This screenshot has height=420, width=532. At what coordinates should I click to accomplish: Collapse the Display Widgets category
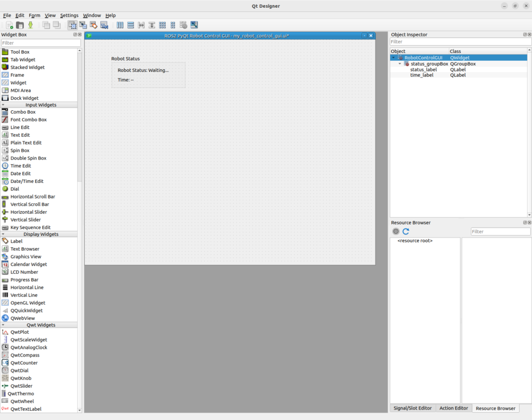4,234
